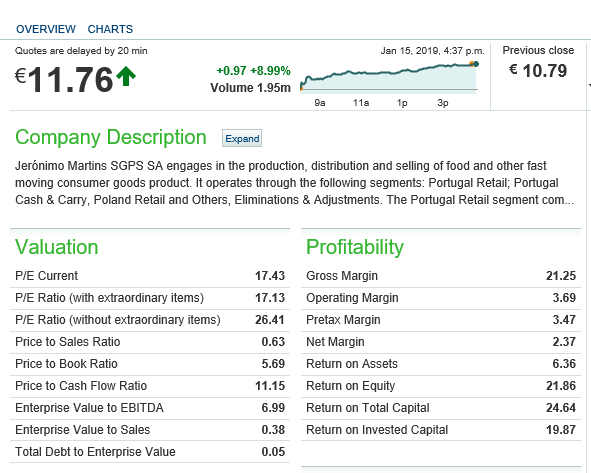Click the company description paragraph
The image size is (591, 473).
294,183
